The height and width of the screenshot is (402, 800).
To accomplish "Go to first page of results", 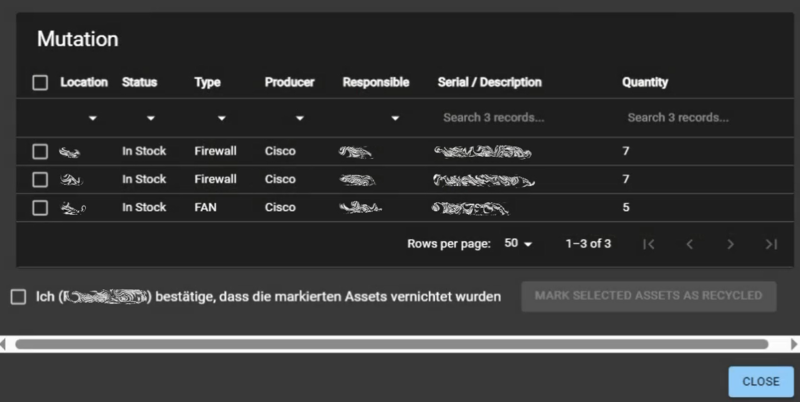I will pos(649,244).
